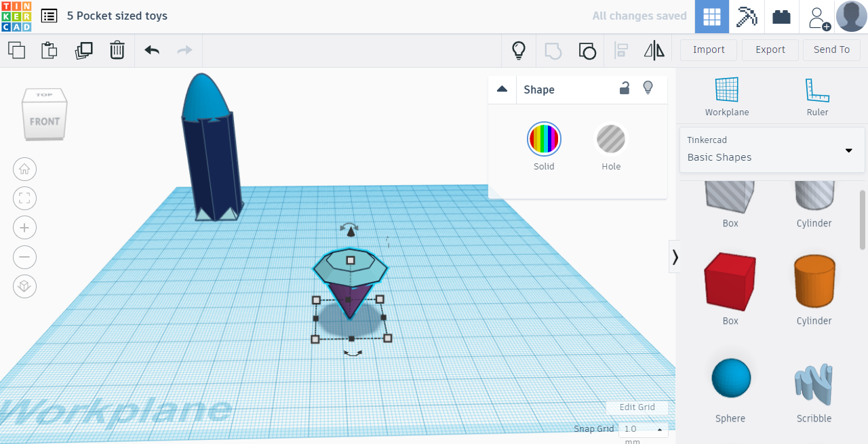This screenshot has height=444, width=868.
Task: Set shape to Solid
Action: pos(544,138)
